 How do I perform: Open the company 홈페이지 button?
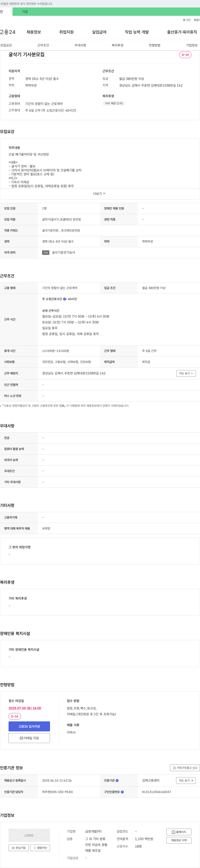(179, 832)
